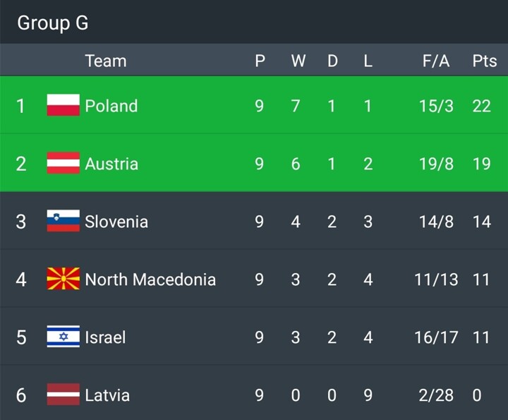This screenshot has height=420, width=508.
Task: Click Latvia's 2/28 goals value
Action: tap(436, 395)
